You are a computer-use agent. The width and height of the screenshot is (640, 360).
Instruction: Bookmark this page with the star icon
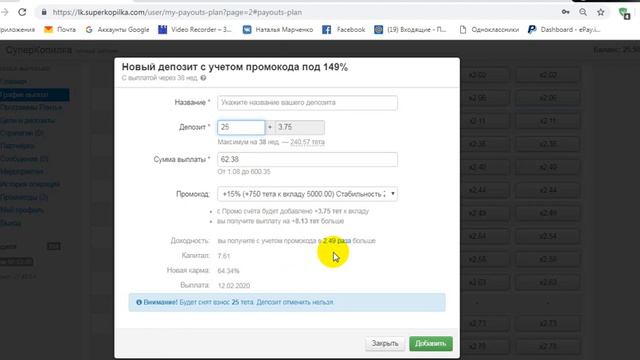coord(600,12)
